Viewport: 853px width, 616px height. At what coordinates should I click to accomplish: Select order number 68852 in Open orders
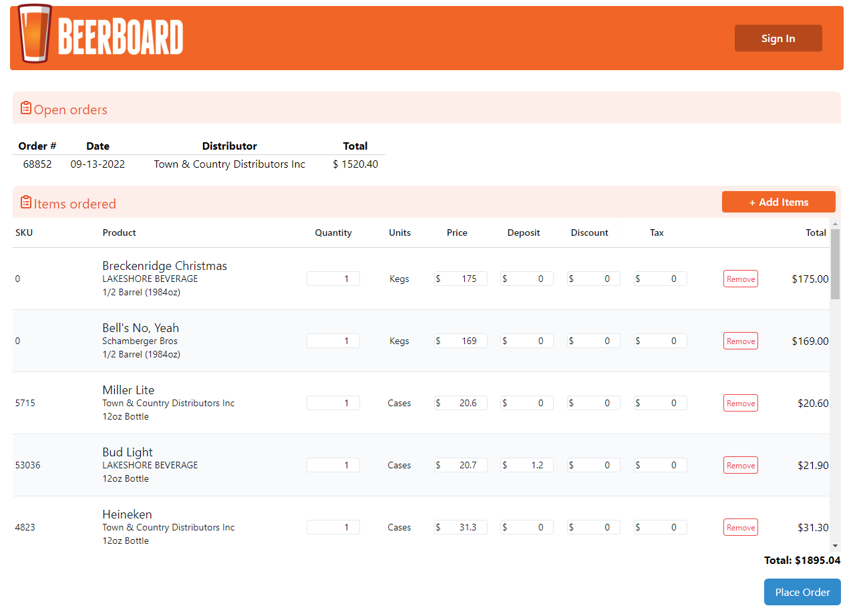tap(37, 164)
